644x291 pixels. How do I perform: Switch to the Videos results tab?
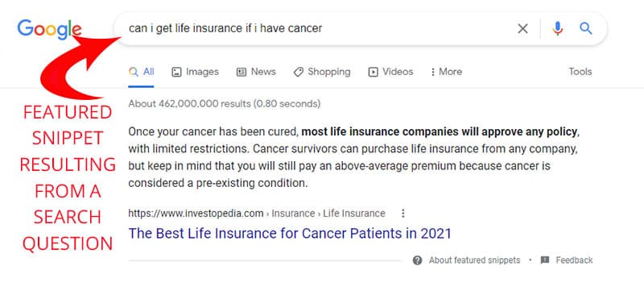click(x=390, y=72)
